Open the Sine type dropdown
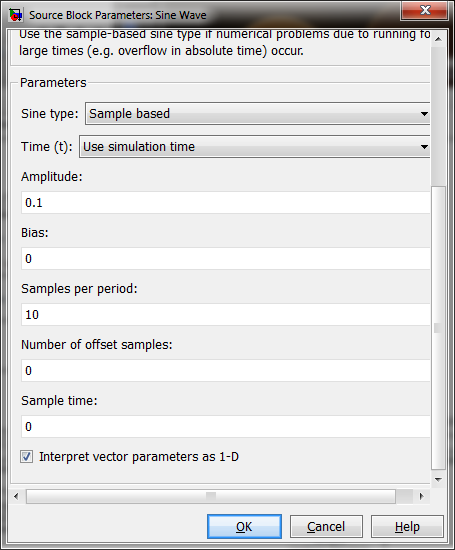Screen dimensions: 455x550 click(x=257, y=114)
